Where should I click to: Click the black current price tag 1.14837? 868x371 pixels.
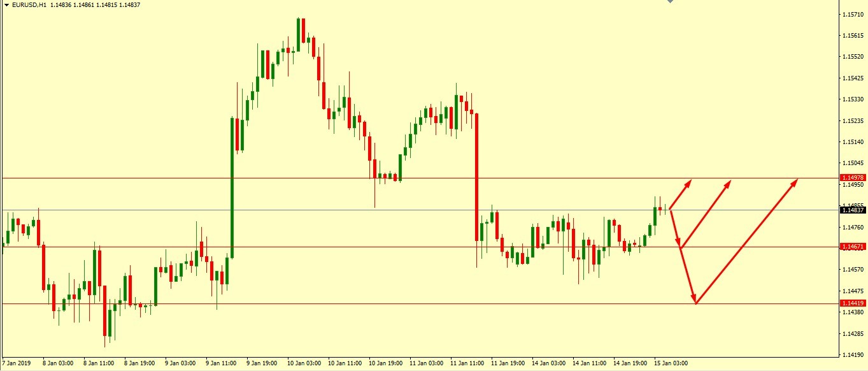tap(852, 210)
